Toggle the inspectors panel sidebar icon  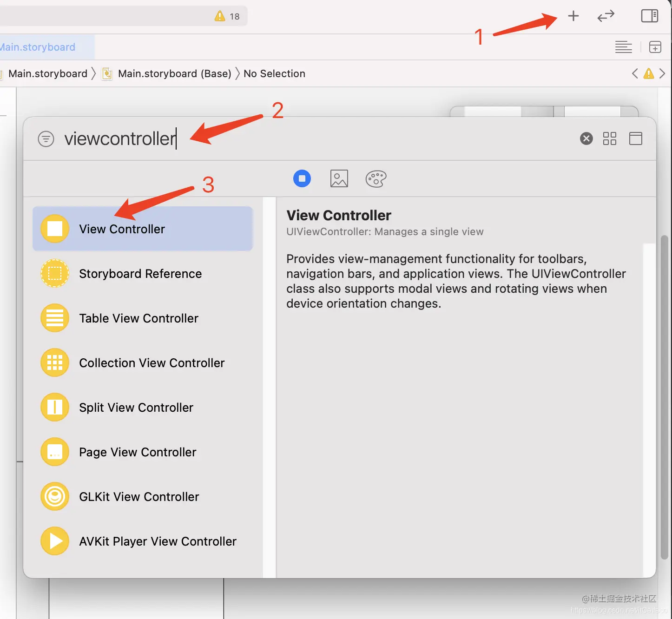tap(650, 16)
